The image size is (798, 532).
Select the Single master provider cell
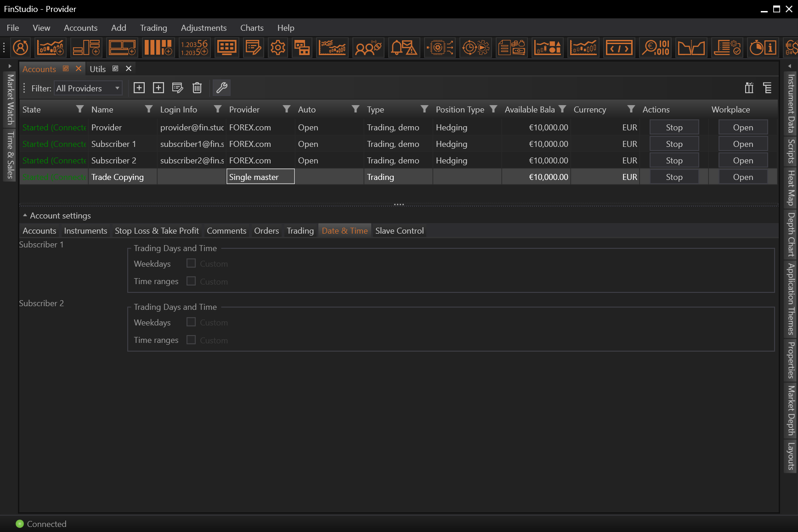click(x=260, y=177)
